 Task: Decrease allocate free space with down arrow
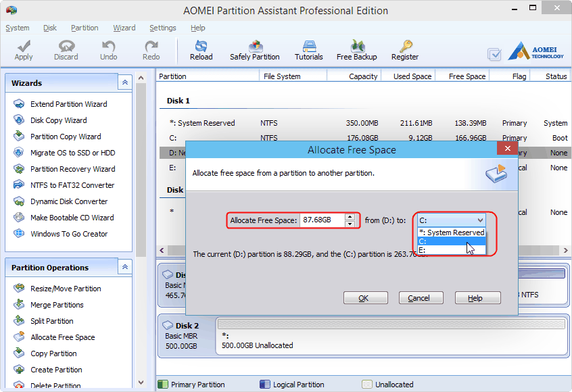click(350, 224)
